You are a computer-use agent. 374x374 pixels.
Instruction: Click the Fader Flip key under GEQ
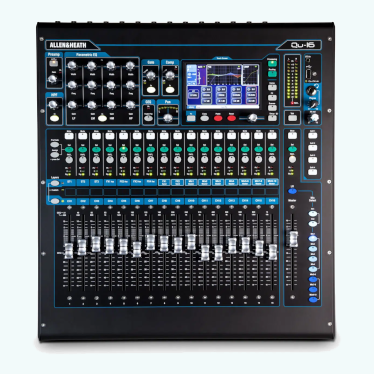click(148, 118)
